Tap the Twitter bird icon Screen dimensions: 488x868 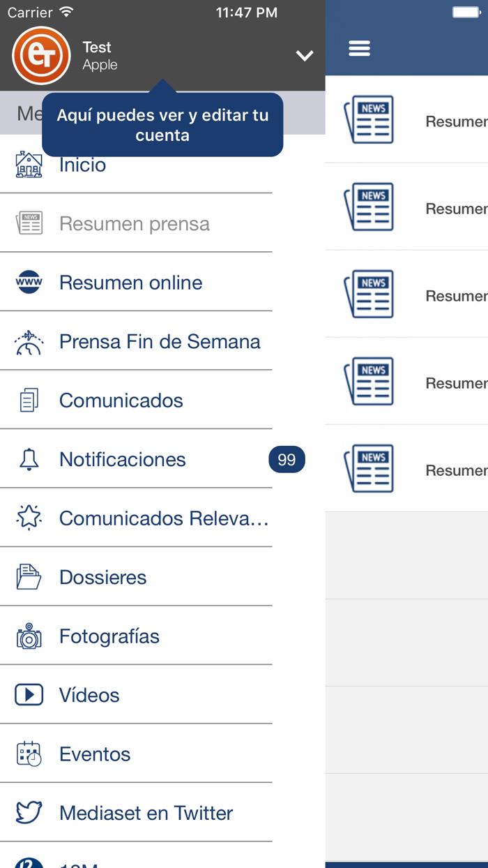(28, 813)
